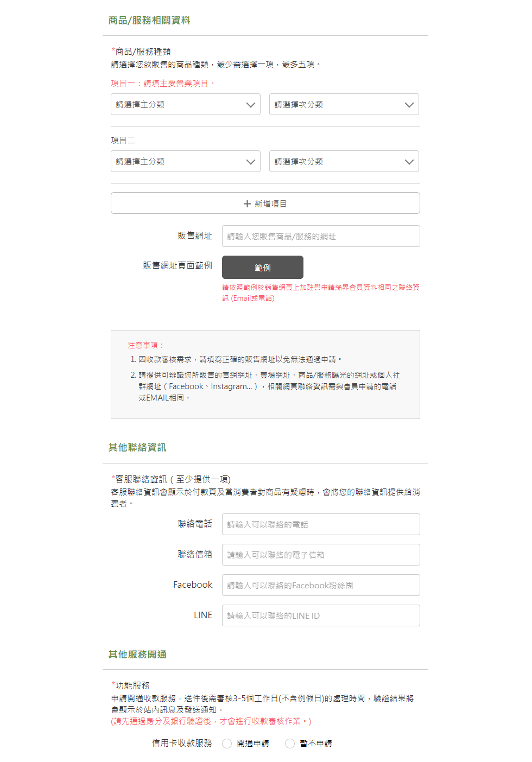Click the 其他聯絡資訊 section heading
Image resolution: width=532 pixels, height=762 pixels.
tap(137, 447)
